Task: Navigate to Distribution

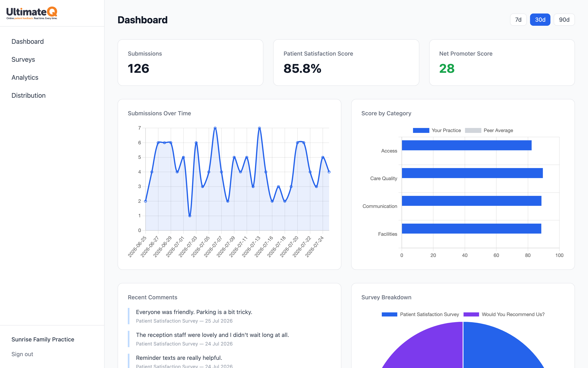Action: coord(28,95)
